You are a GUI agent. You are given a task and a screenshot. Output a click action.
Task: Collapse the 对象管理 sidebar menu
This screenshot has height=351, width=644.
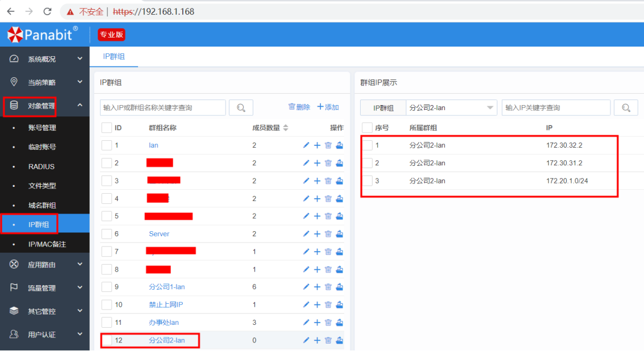(x=45, y=106)
